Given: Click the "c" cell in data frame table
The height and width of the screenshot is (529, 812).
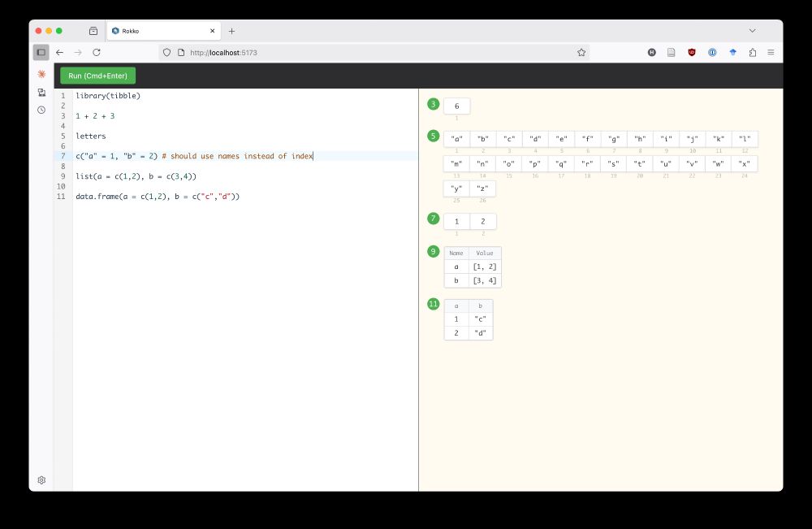Looking at the screenshot, I should [480, 319].
